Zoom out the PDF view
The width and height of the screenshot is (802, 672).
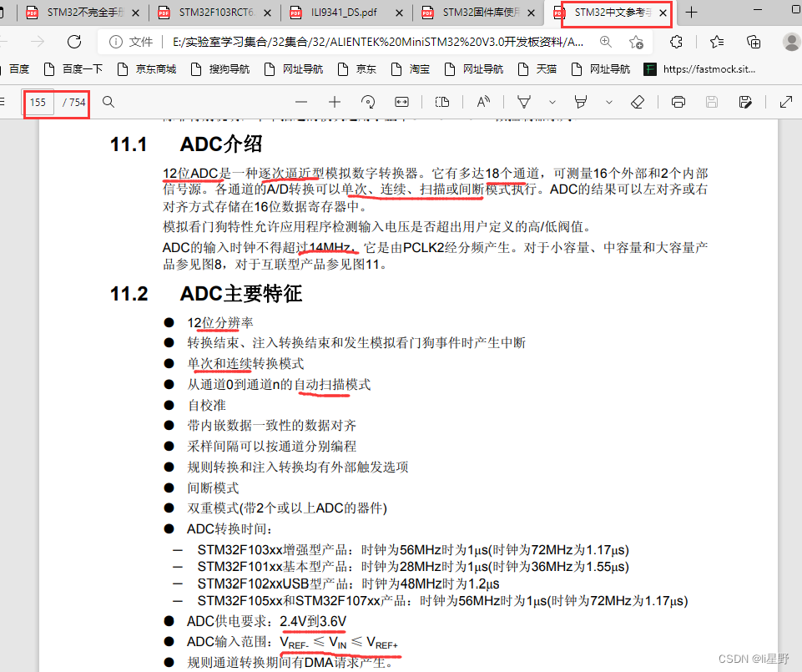(x=301, y=103)
